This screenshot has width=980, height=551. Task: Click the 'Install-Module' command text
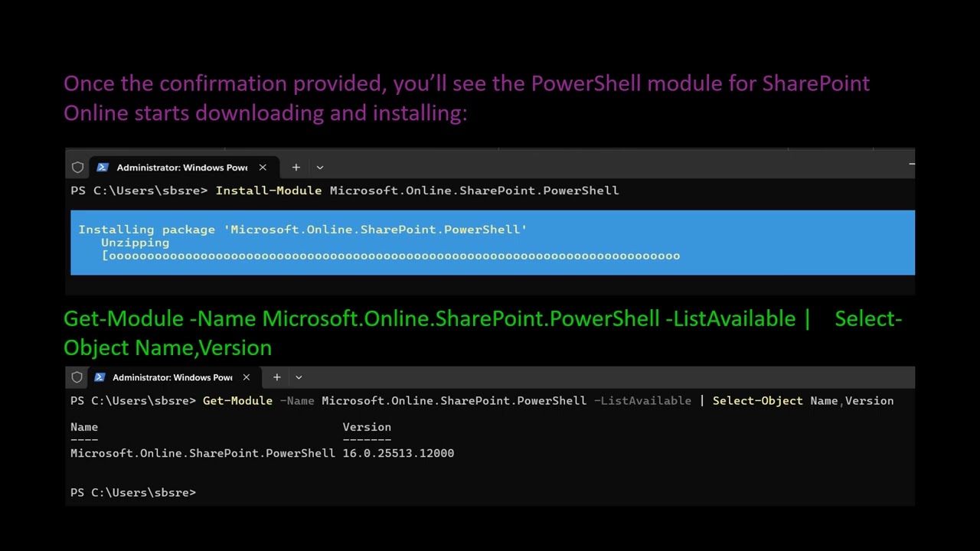point(269,191)
